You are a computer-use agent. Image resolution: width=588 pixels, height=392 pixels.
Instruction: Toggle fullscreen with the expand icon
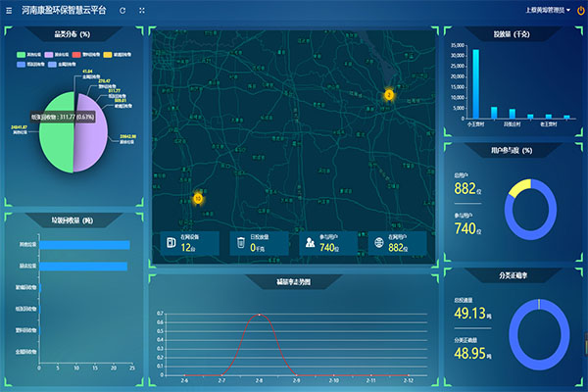142,9
